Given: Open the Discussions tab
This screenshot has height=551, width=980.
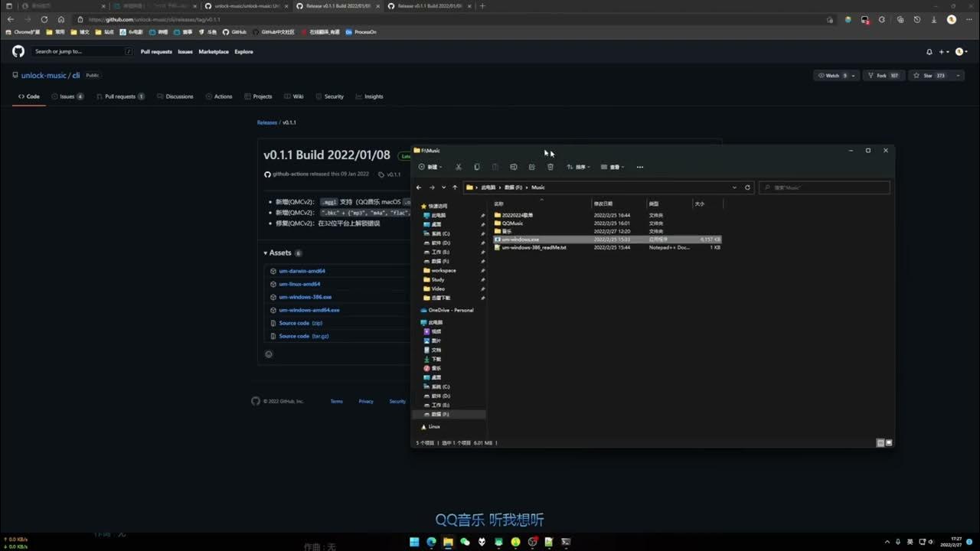Looking at the screenshot, I should click(x=175, y=96).
